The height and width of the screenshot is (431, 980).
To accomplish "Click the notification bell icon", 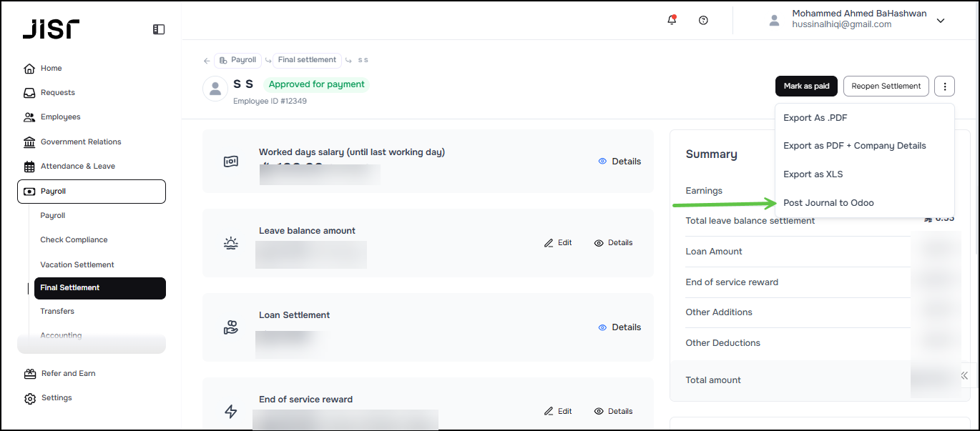I will click(x=671, y=20).
